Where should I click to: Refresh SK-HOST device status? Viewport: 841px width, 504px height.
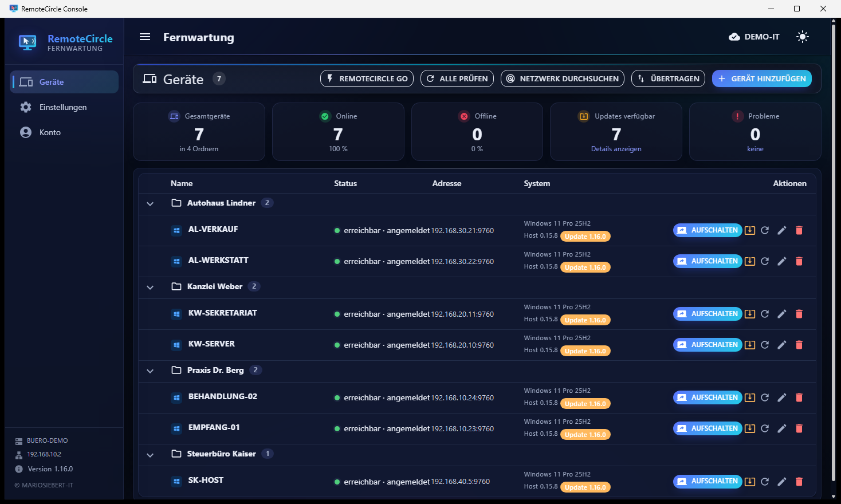coord(765,482)
